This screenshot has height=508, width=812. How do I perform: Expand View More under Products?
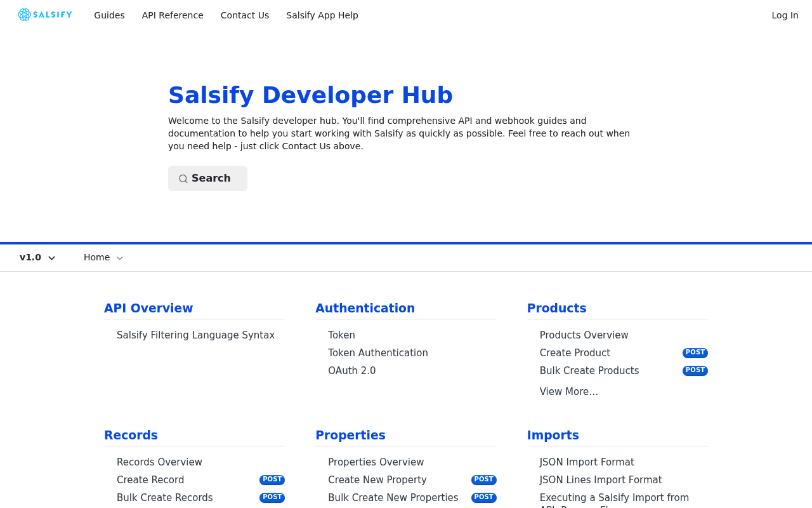569,392
